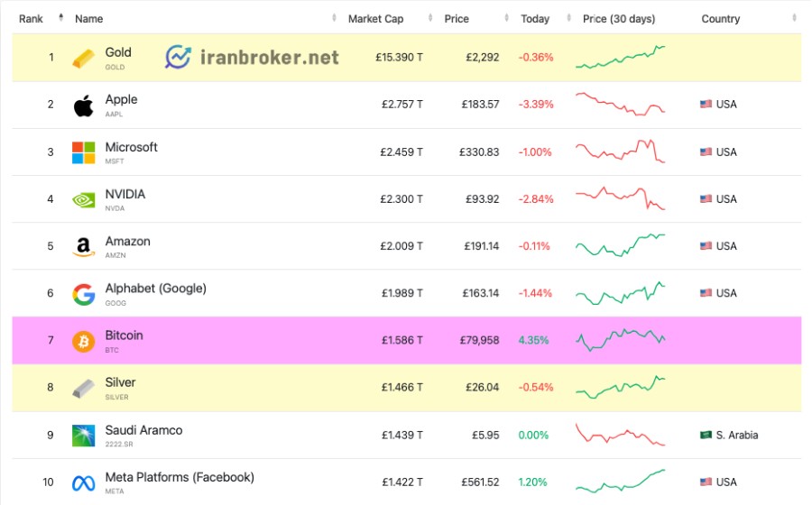Click Gold market cap £15.390 T
812x505 pixels.
(x=399, y=58)
